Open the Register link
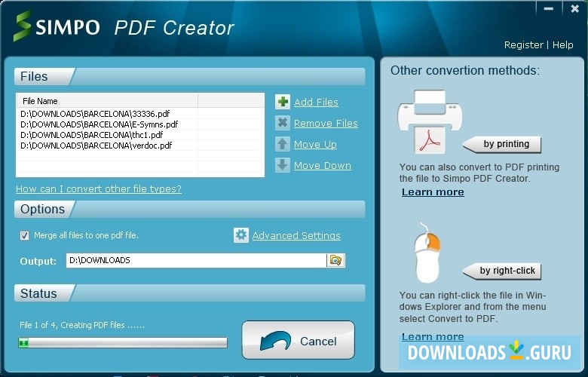Viewport: 588px width, 377px height. 523,45
